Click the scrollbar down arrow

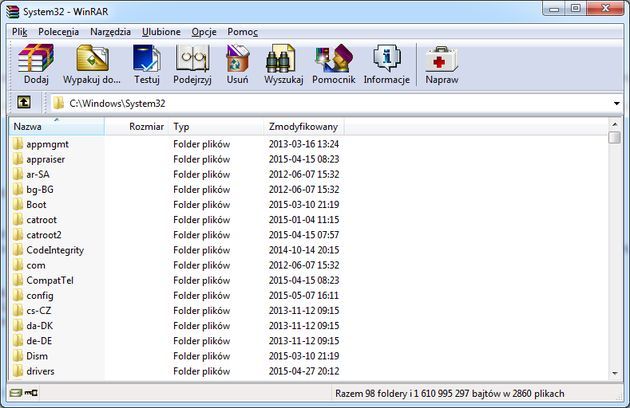614,373
